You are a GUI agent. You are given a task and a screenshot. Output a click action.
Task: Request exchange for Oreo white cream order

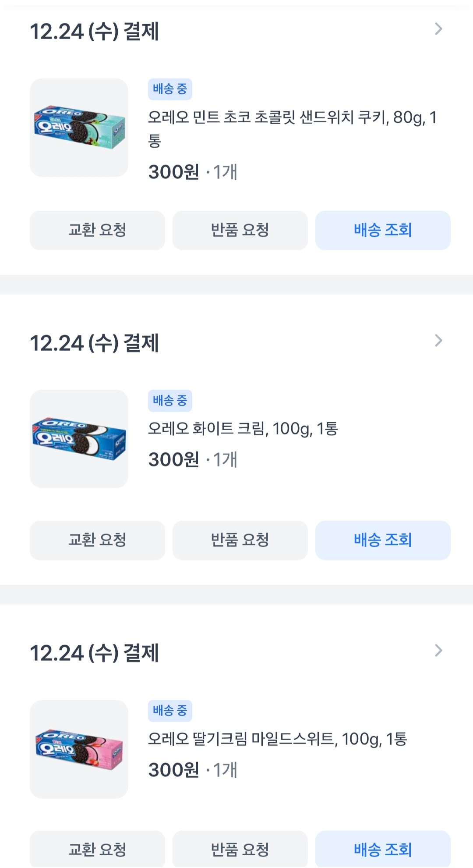click(x=97, y=540)
